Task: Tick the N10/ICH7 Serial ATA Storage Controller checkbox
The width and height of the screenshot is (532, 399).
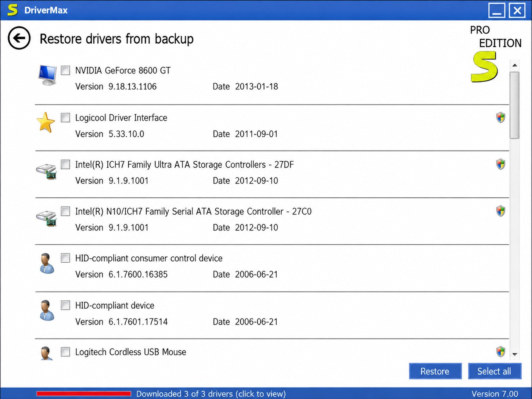Action: (x=65, y=211)
